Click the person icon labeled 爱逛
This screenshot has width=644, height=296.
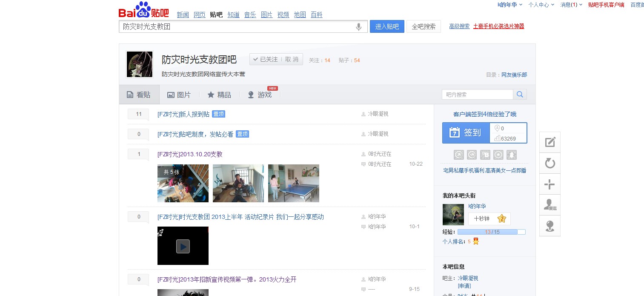click(550, 205)
